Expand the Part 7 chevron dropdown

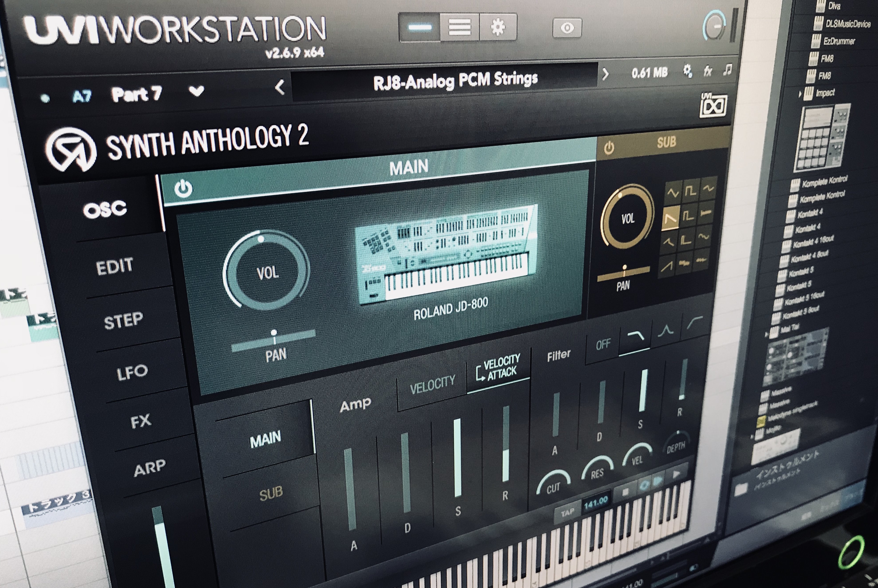(197, 91)
